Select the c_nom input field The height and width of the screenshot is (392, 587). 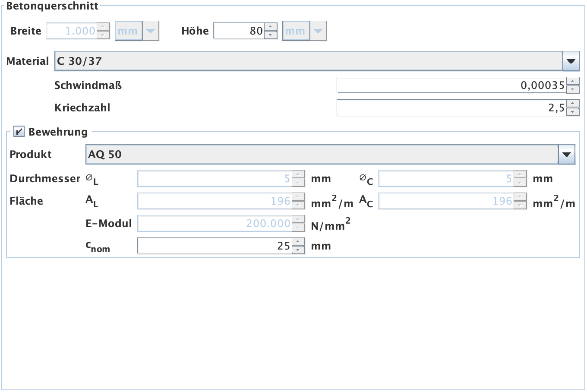tap(215, 246)
